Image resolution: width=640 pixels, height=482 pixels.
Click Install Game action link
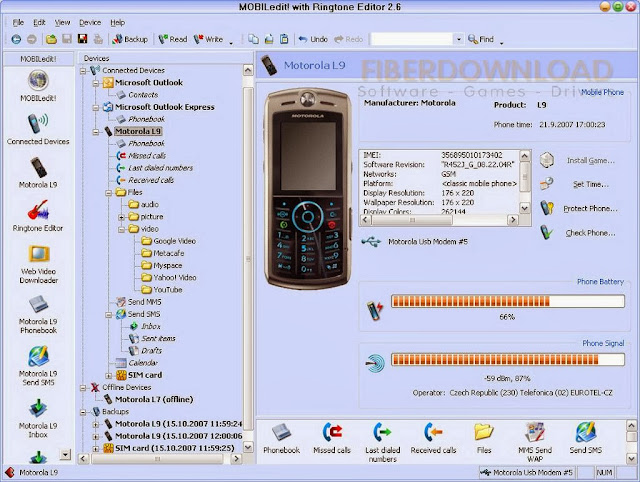click(x=590, y=161)
